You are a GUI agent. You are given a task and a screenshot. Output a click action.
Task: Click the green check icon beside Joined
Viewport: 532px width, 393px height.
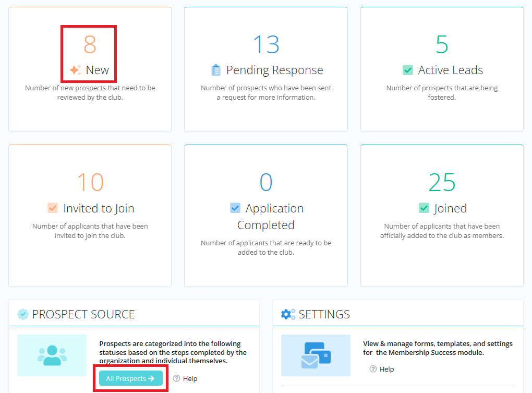click(424, 208)
